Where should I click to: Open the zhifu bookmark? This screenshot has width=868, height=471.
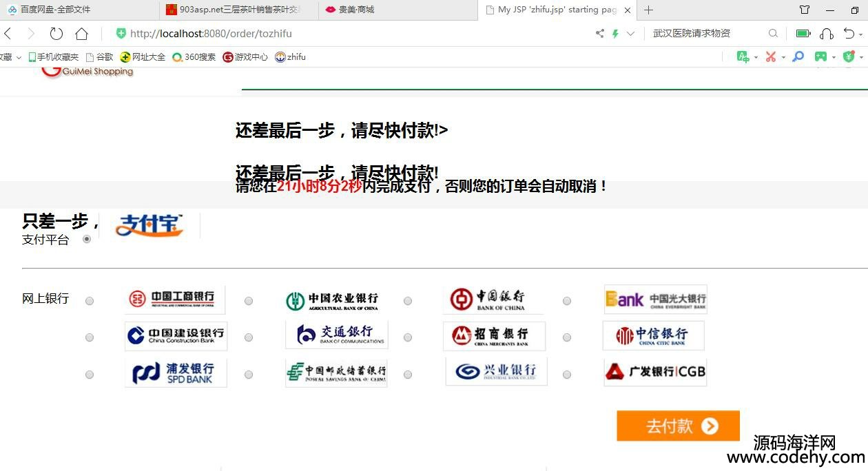tap(290, 57)
